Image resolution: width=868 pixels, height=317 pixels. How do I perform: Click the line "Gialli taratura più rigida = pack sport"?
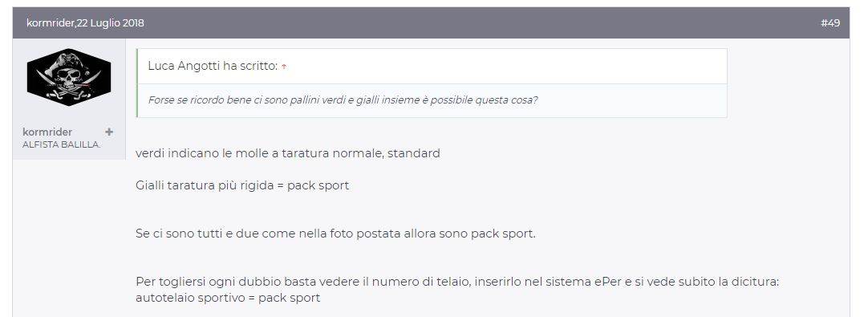pyautogui.click(x=242, y=185)
